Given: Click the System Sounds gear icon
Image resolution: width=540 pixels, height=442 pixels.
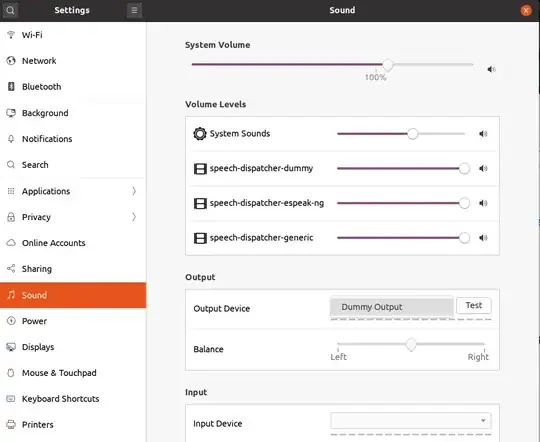Looking at the screenshot, I should click(x=200, y=134).
